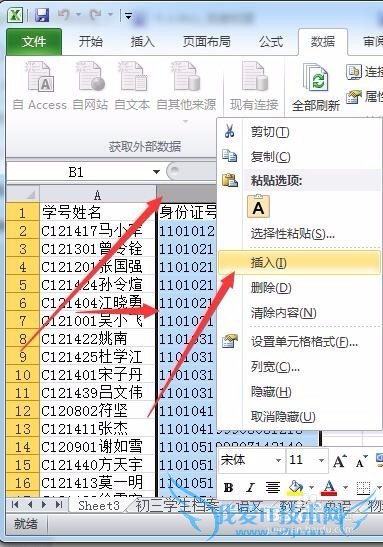Click the Borders icon in mini toolbar
The width and height of the screenshot is (383, 547).
coord(363,488)
